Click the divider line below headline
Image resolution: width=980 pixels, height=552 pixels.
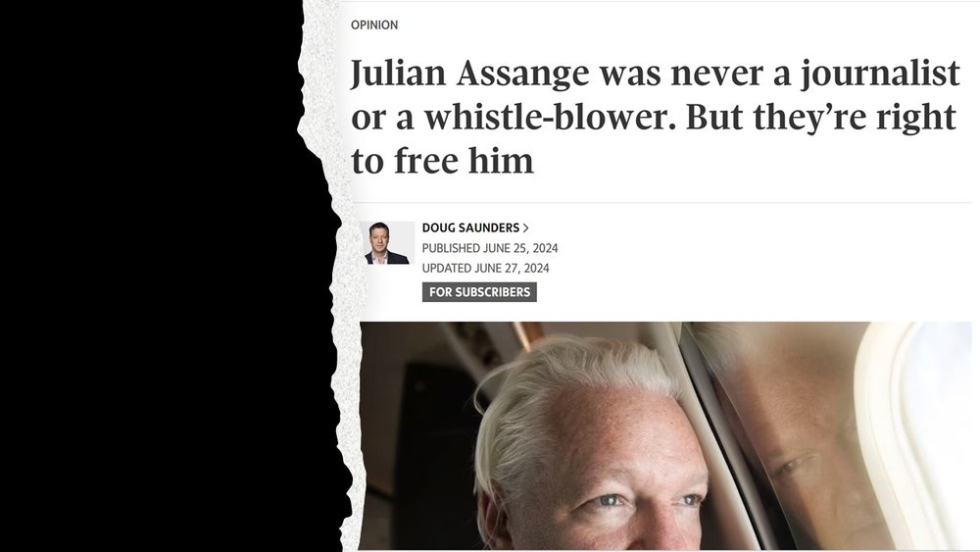pos(661,203)
